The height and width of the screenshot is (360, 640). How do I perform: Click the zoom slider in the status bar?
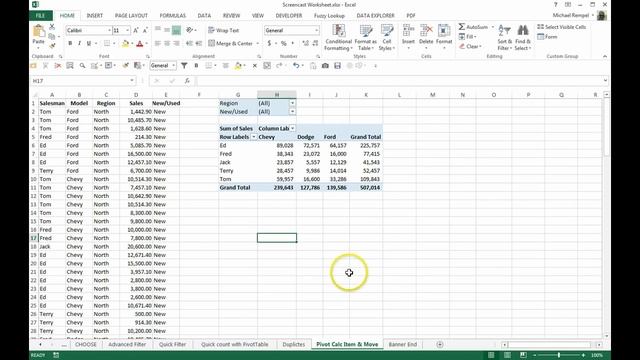[559, 356]
